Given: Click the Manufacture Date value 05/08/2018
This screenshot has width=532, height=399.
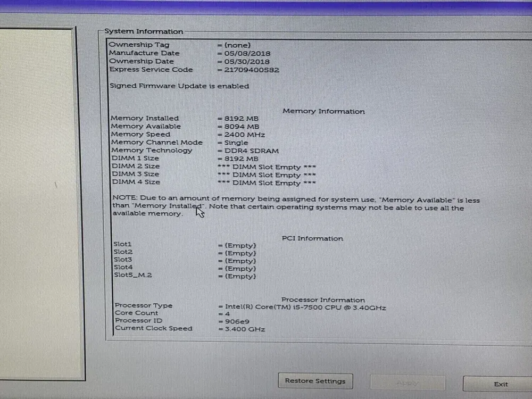Looking at the screenshot, I should tap(246, 53).
